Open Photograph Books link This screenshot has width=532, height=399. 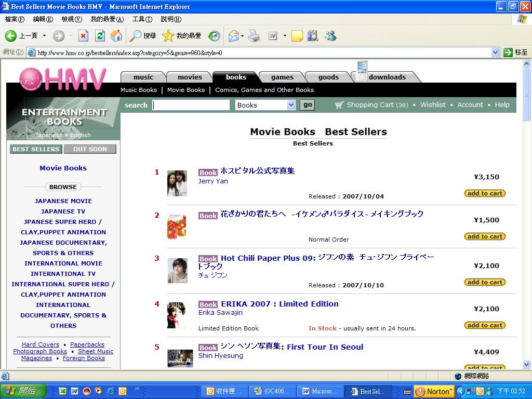(x=40, y=352)
